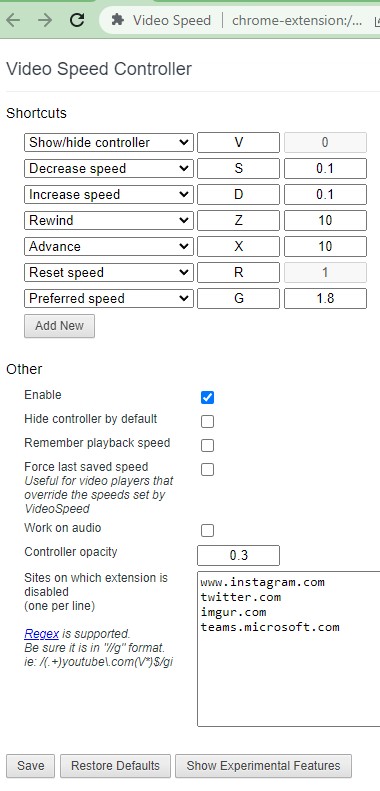Open the Reset speed dropdown
Image resolution: width=380 pixels, height=791 pixels.
108,273
